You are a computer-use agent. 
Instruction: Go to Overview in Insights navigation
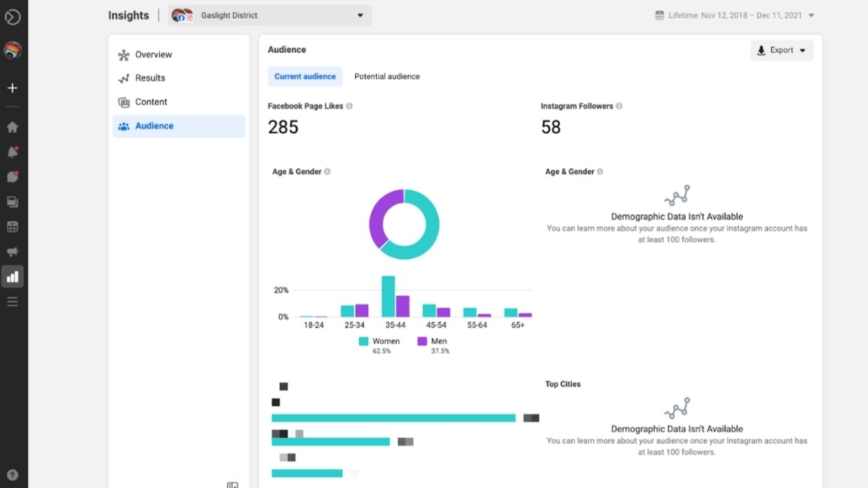click(153, 55)
